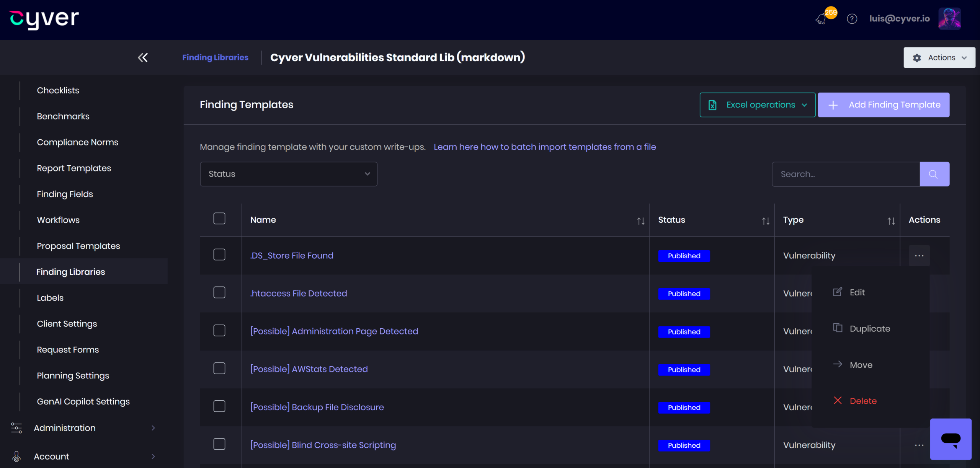Click into the Search input field
This screenshot has height=468, width=980.
(846, 174)
